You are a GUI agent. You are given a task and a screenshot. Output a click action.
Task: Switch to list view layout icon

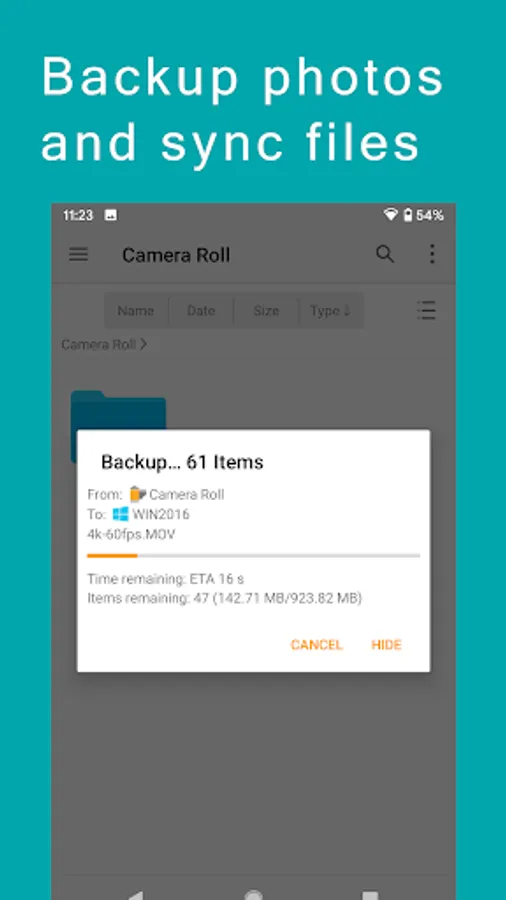[426, 311]
